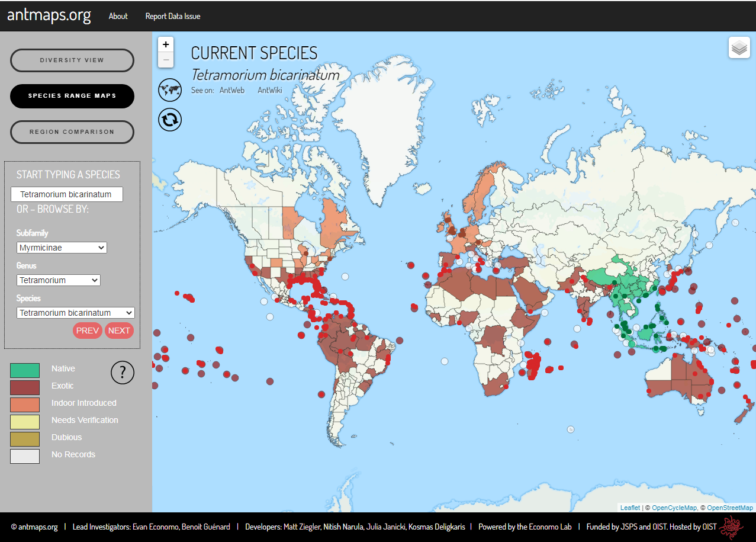Open the Species selection dropdown
This screenshot has width=756, height=542.
point(76,313)
